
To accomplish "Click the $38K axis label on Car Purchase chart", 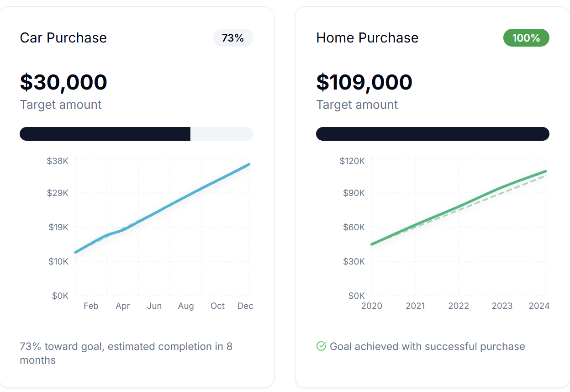I will (58, 161).
